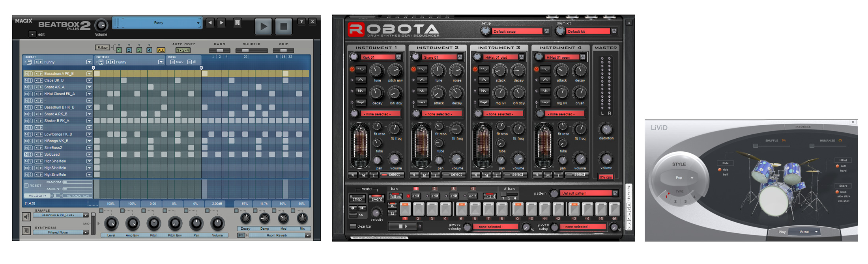Adjust the BeatBox grid slider
868x264 pixels.
(x=284, y=50)
